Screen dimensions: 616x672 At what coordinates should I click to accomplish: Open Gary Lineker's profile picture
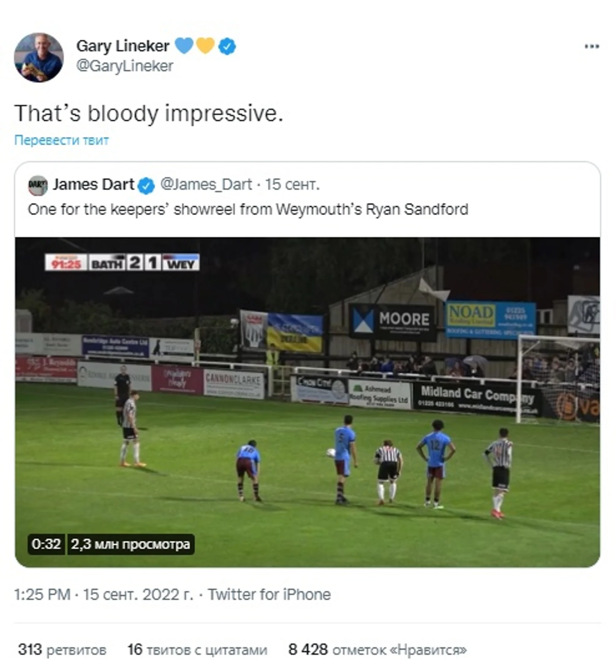point(38,57)
